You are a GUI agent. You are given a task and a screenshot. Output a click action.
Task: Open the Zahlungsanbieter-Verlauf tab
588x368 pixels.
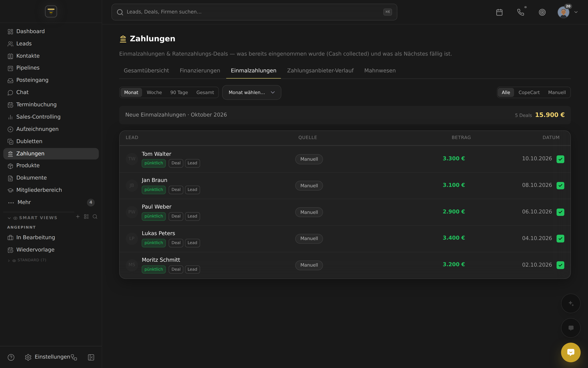pos(320,71)
